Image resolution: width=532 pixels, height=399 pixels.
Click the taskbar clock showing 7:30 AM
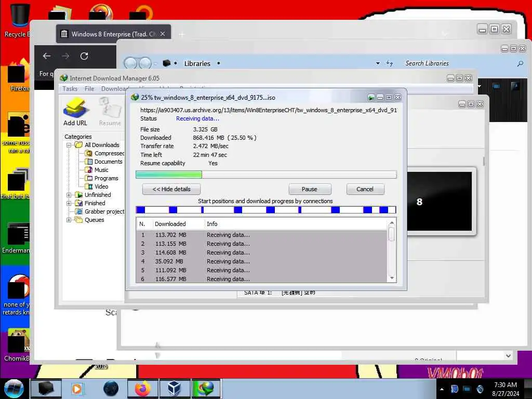coord(506,389)
